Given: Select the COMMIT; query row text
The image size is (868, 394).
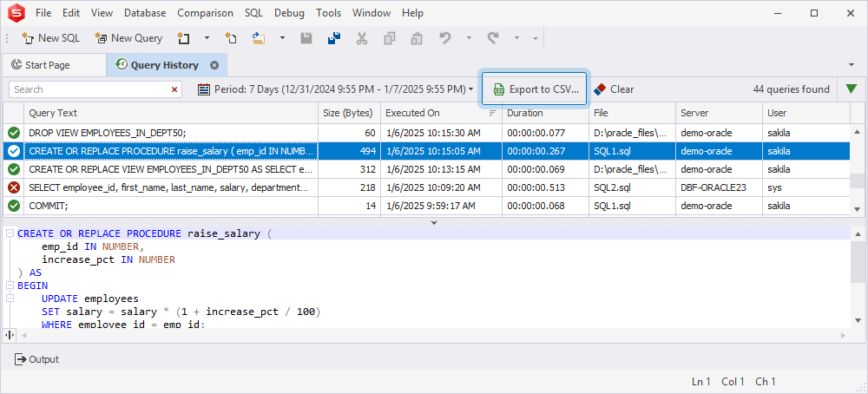Looking at the screenshot, I should (48, 206).
